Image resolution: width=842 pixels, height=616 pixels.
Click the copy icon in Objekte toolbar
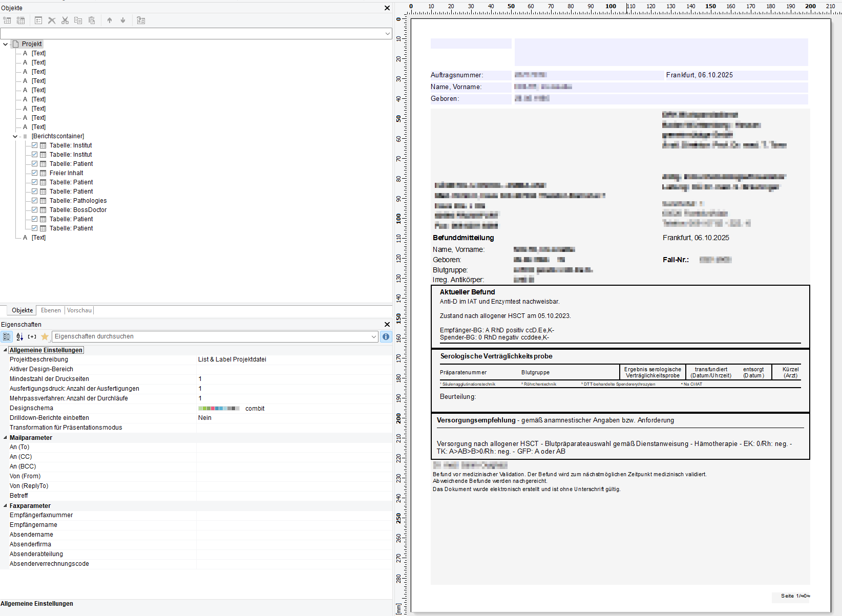coord(78,20)
